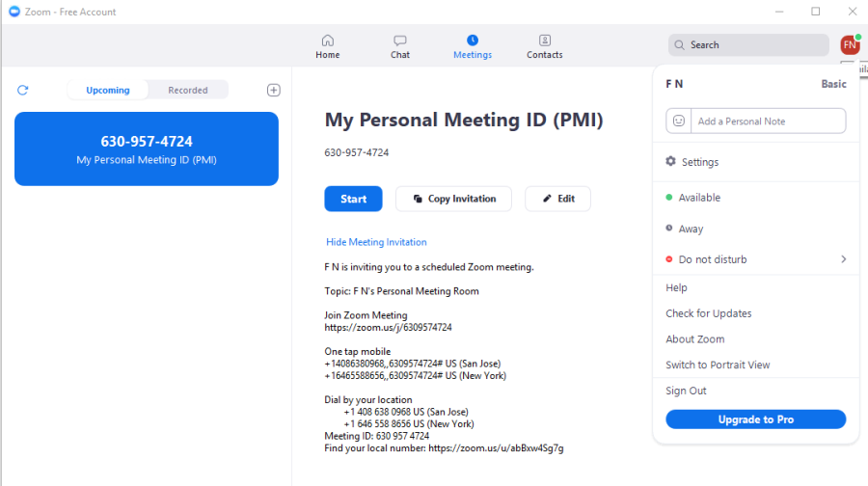This screenshot has height=486, width=868.
Task: Click the My Personal Meeting ID (PMI) heading
Action: (463, 120)
